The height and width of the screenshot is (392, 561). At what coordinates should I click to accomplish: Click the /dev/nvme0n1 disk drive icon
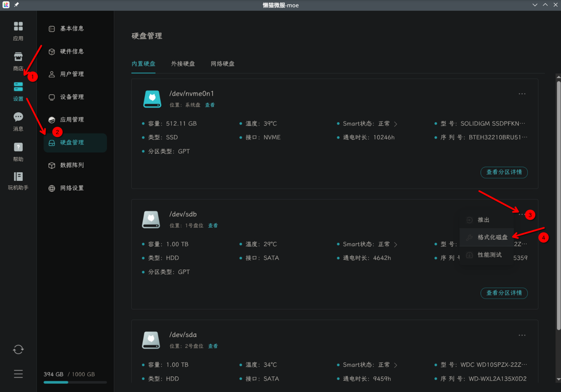pyautogui.click(x=152, y=99)
